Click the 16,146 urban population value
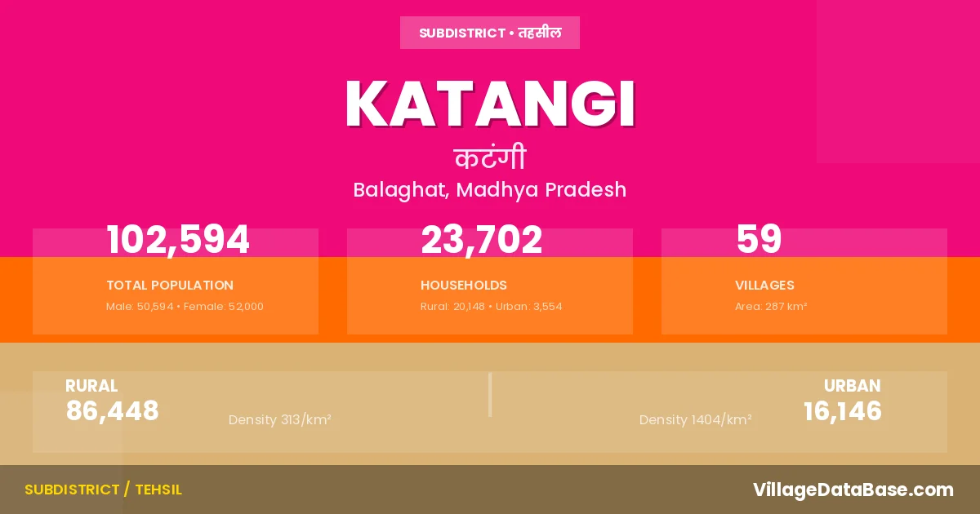The image size is (980, 514). tap(843, 411)
